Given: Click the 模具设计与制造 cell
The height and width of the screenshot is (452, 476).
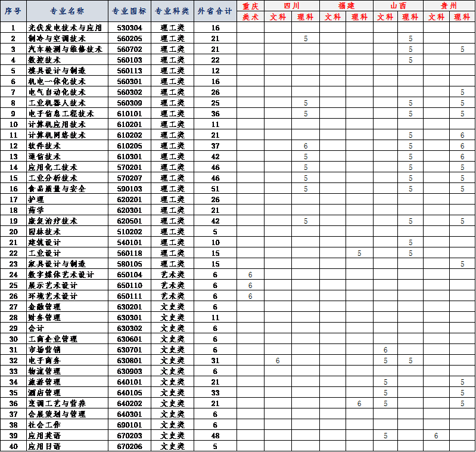Looking at the screenshot, I should [x=67, y=71].
